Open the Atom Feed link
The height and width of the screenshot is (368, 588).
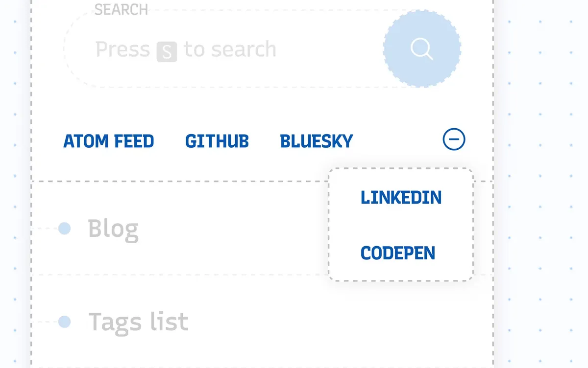tap(109, 141)
